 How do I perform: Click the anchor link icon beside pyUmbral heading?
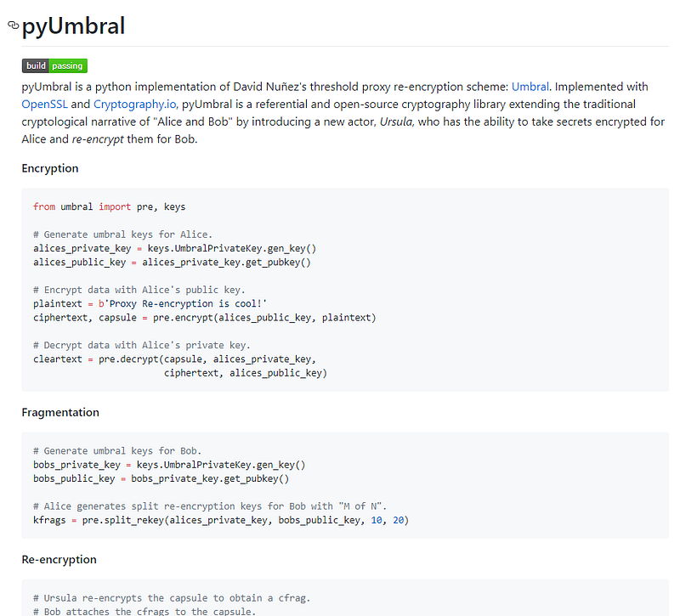tap(14, 25)
